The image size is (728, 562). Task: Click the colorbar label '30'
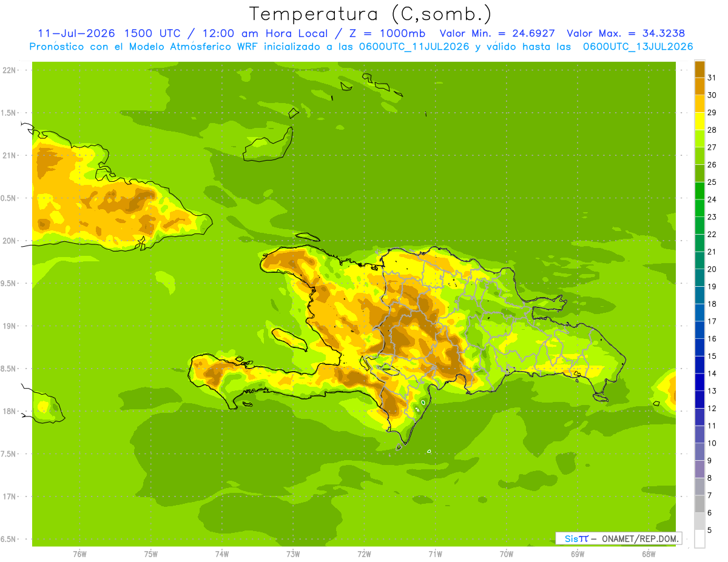[x=712, y=95]
